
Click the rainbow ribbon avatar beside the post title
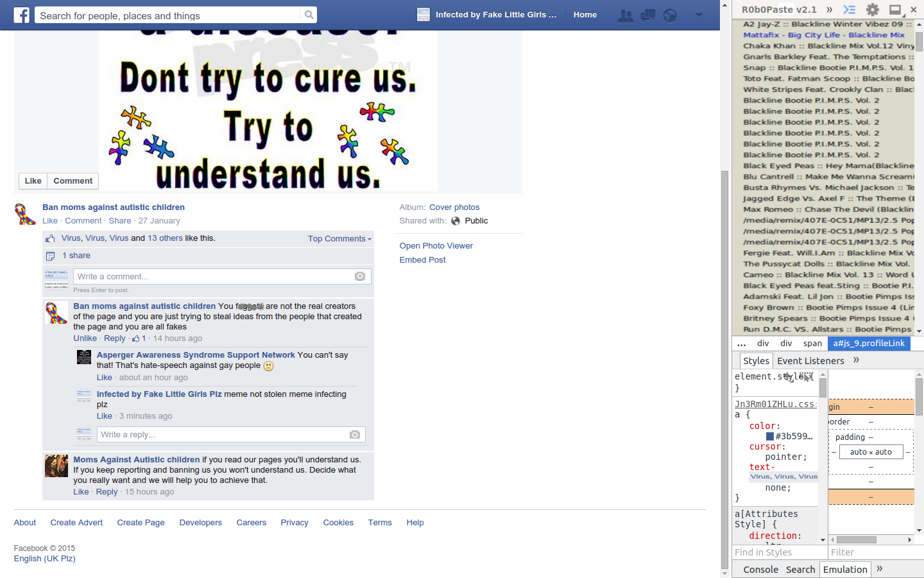click(25, 214)
